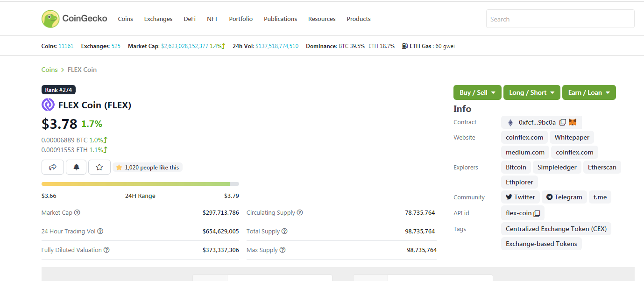Open the Products menu
This screenshot has height=281, width=644.
point(359,19)
